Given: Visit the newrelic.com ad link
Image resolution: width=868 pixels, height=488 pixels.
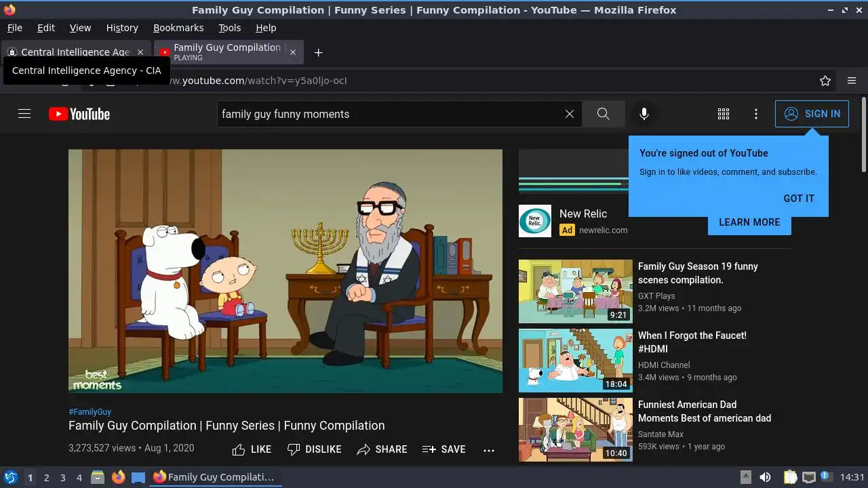Looking at the screenshot, I should [x=603, y=230].
